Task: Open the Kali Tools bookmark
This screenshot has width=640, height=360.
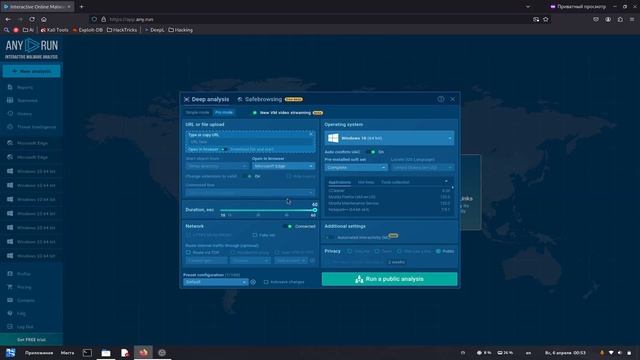Action: click(54, 30)
